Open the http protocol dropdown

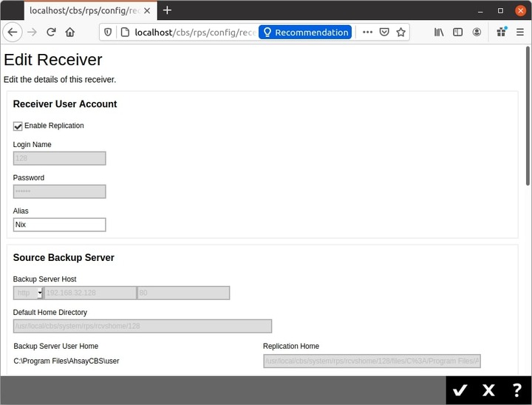click(x=28, y=293)
